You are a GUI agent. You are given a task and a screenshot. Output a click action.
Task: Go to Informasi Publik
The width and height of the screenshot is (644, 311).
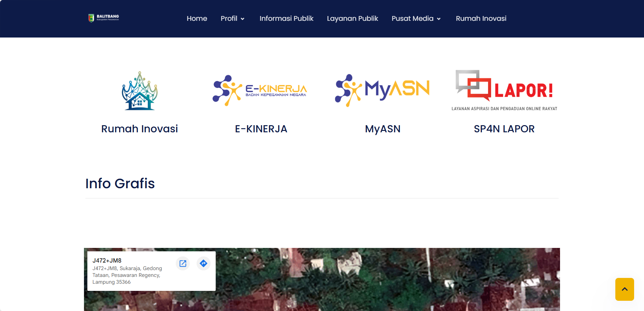pyautogui.click(x=286, y=18)
